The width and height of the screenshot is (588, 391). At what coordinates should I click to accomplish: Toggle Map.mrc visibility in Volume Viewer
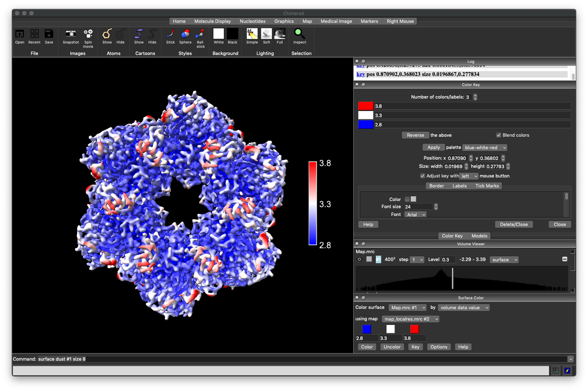coord(359,260)
